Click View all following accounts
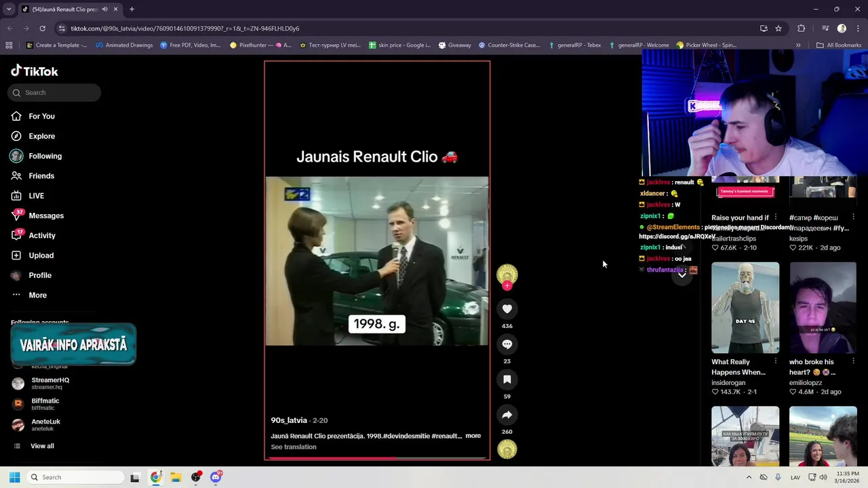 click(x=42, y=446)
